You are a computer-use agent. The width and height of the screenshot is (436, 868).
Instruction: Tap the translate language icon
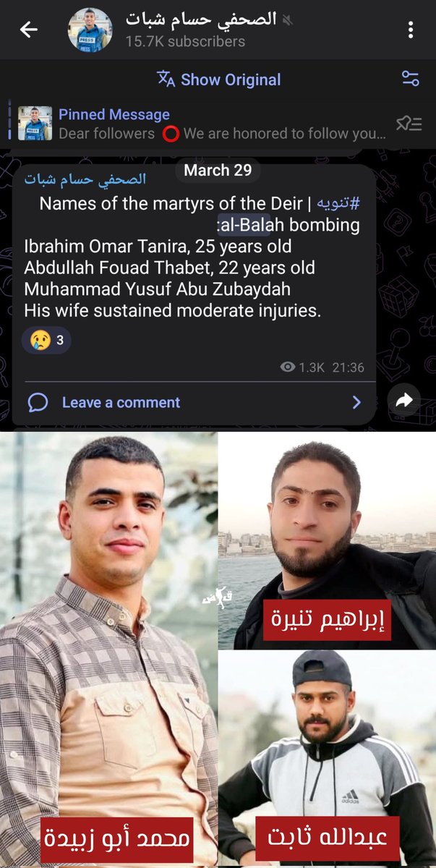(166, 80)
